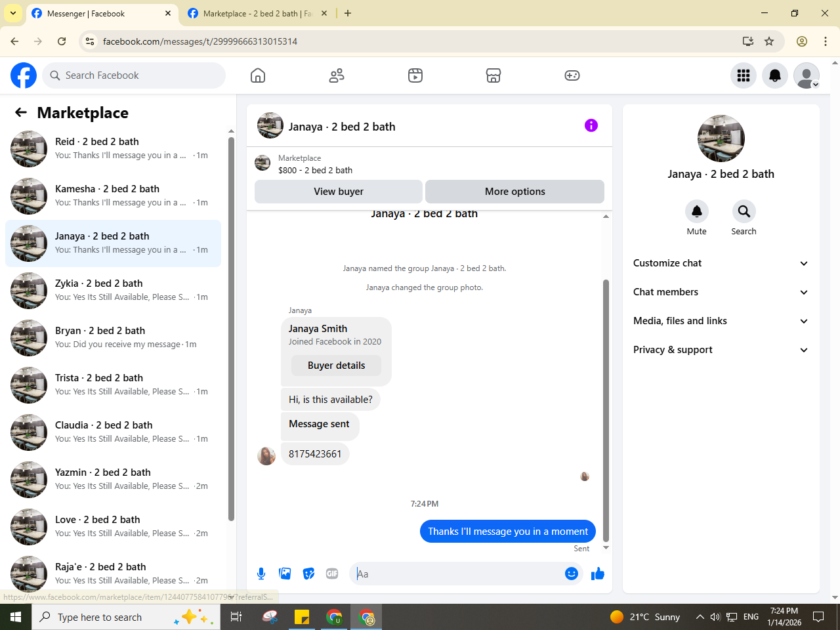Search in conversation magnifier icon
The image size is (840, 630).
point(744,211)
